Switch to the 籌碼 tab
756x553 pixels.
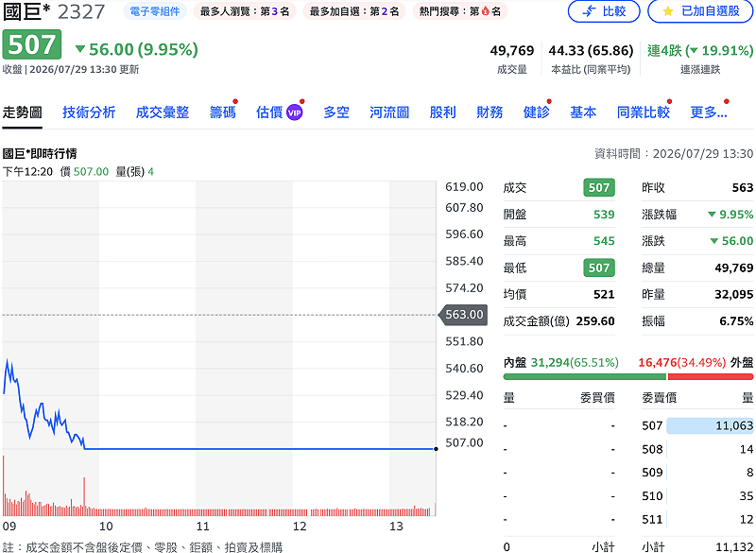click(x=222, y=112)
